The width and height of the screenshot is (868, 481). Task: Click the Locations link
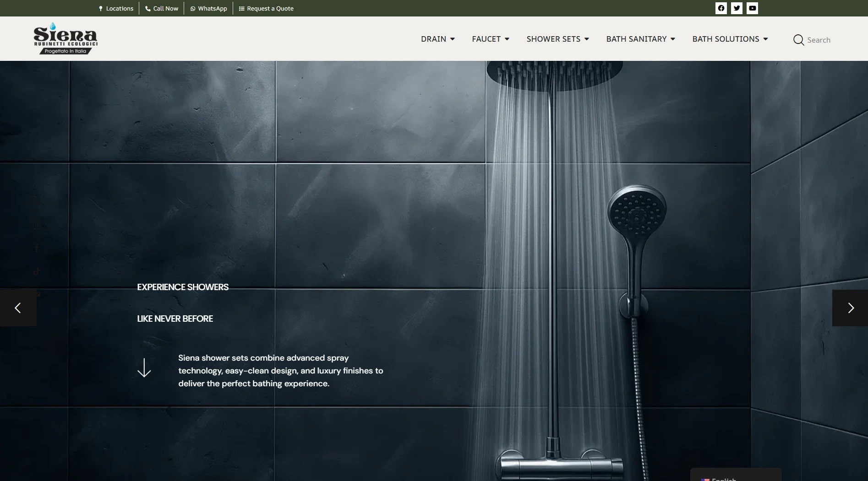[116, 8]
